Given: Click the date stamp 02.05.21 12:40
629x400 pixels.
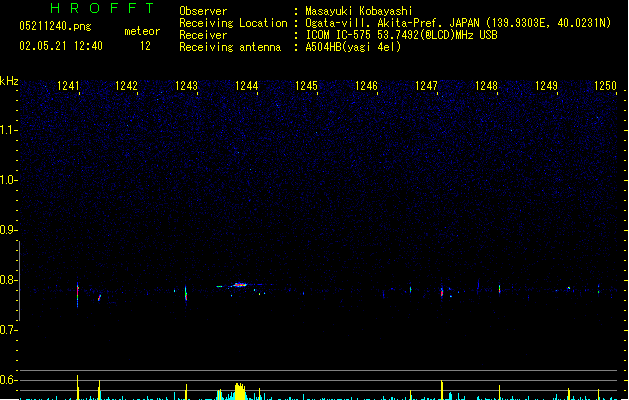Looking at the screenshot, I should coord(61,46).
